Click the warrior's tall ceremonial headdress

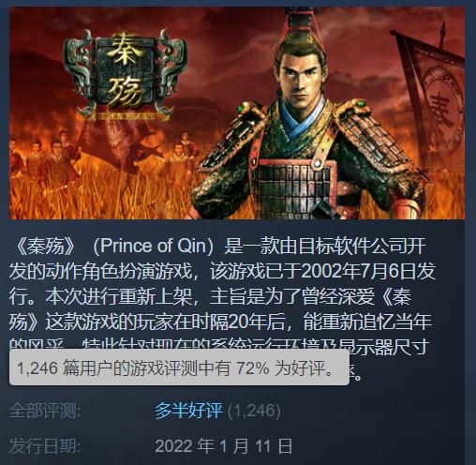pos(304,31)
